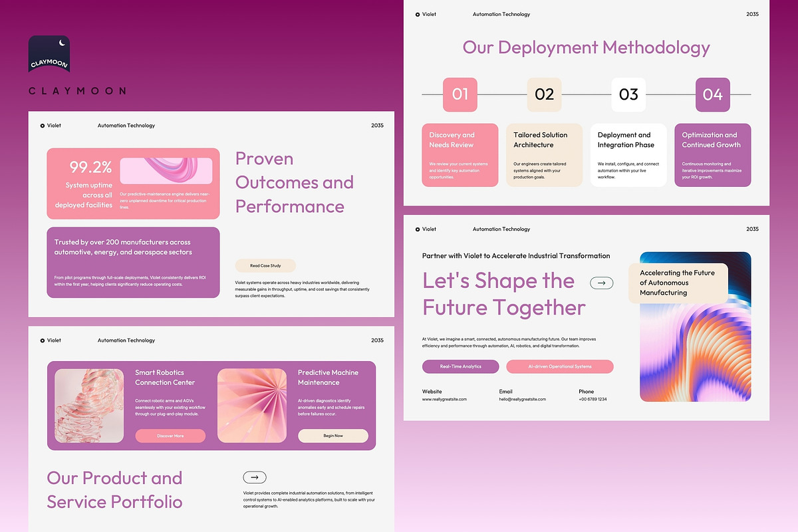Click the Accelerating the Future of Autonomous Manufacturing label

[678, 283]
